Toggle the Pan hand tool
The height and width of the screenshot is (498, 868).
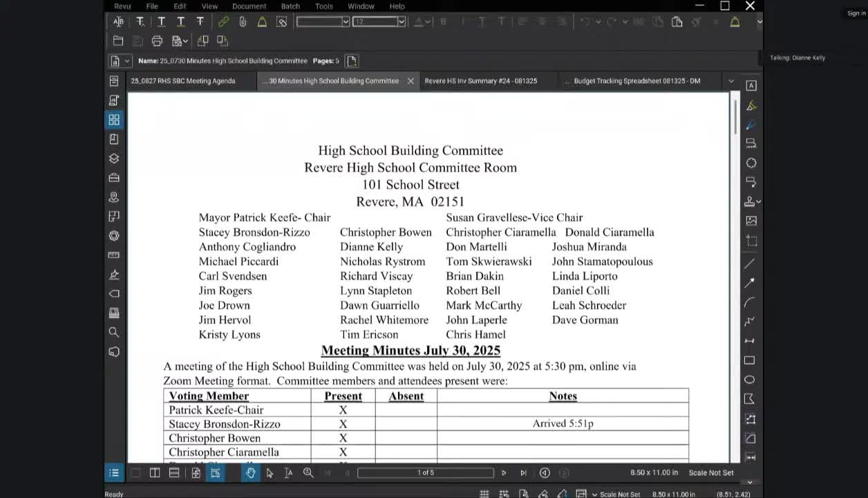click(x=250, y=473)
